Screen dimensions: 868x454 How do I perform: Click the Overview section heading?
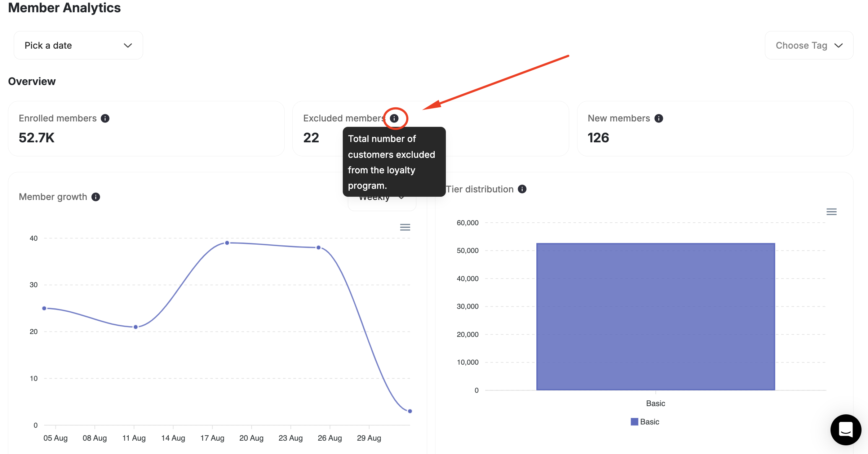pos(32,81)
